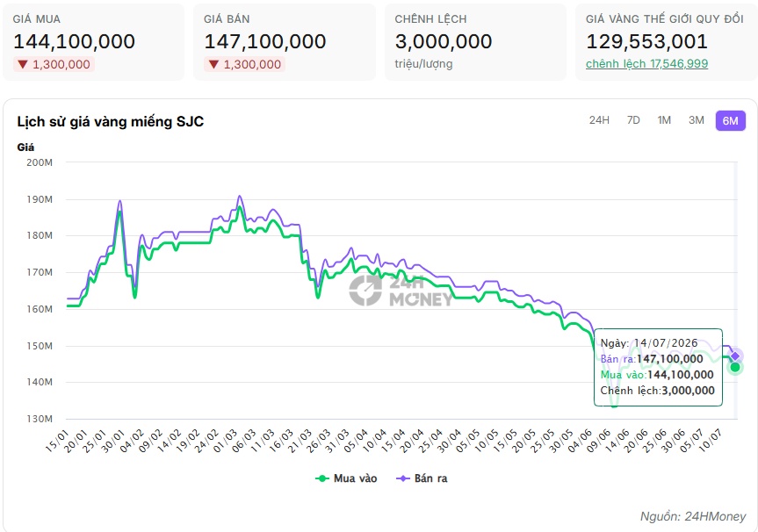Click tooltip Mua vào value 144,100,000

680,375
